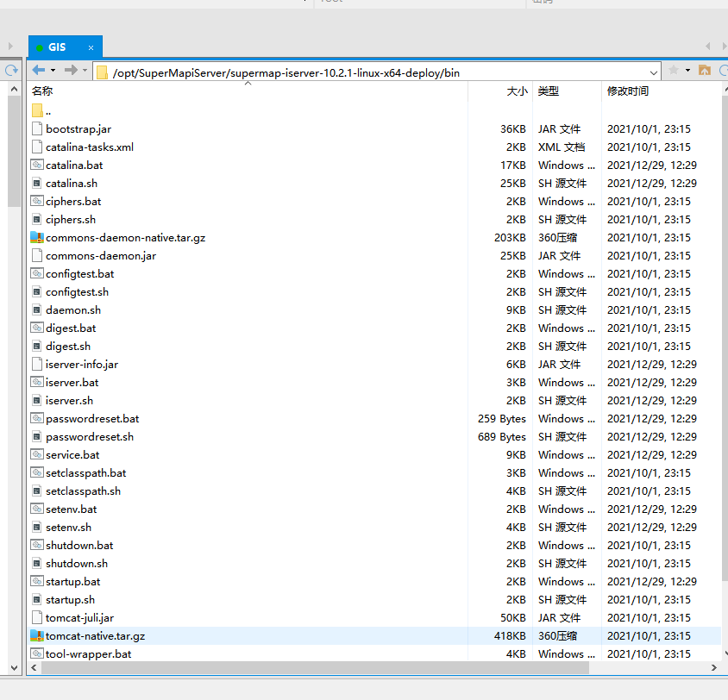728x700 pixels.
Task: Select catalina.sh file icon
Action: click(x=37, y=183)
